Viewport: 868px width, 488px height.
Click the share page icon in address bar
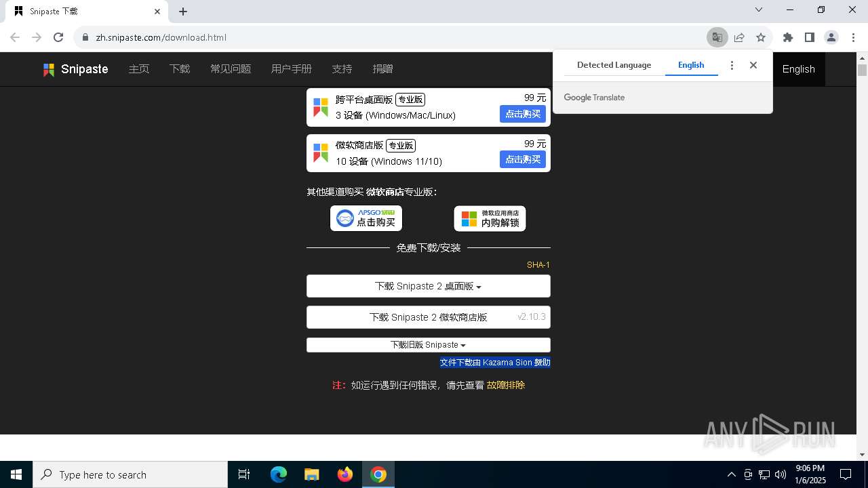click(x=739, y=37)
